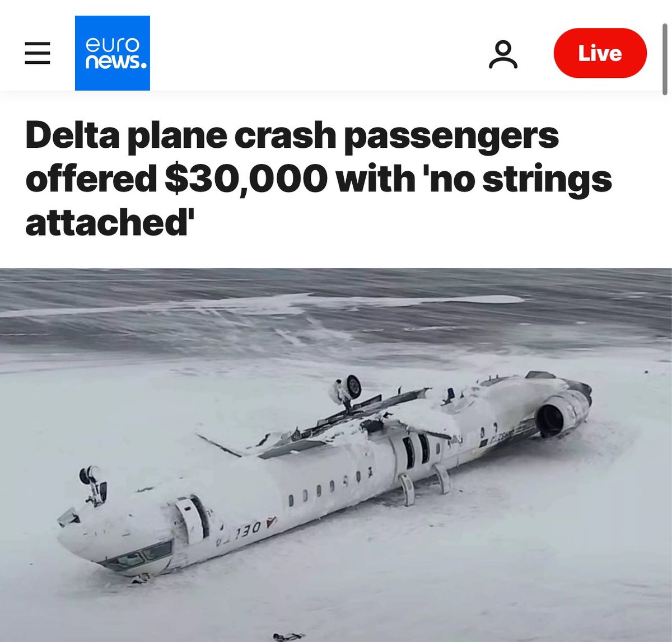Click the word "news." in logo
This screenshot has width=672, height=642.
[x=115, y=62]
